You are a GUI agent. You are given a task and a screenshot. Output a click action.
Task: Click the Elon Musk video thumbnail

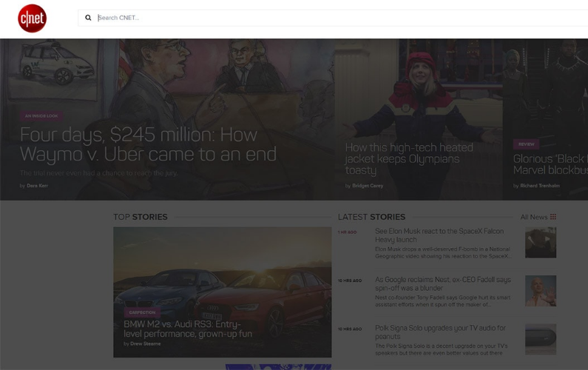click(x=541, y=243)
